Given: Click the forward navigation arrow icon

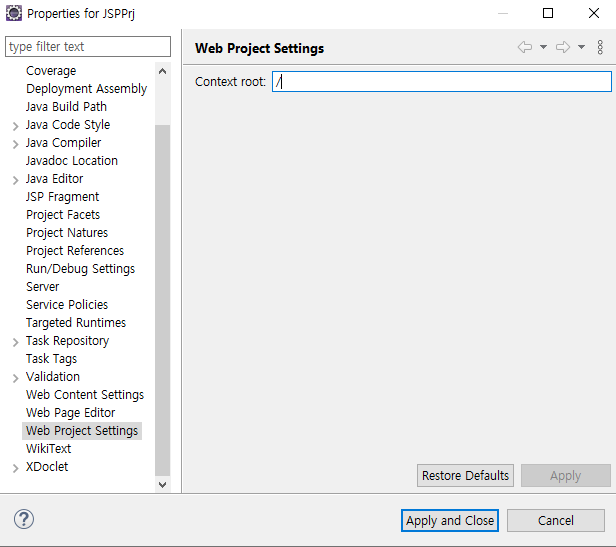Looking at the screenshot, I should 563,47.
